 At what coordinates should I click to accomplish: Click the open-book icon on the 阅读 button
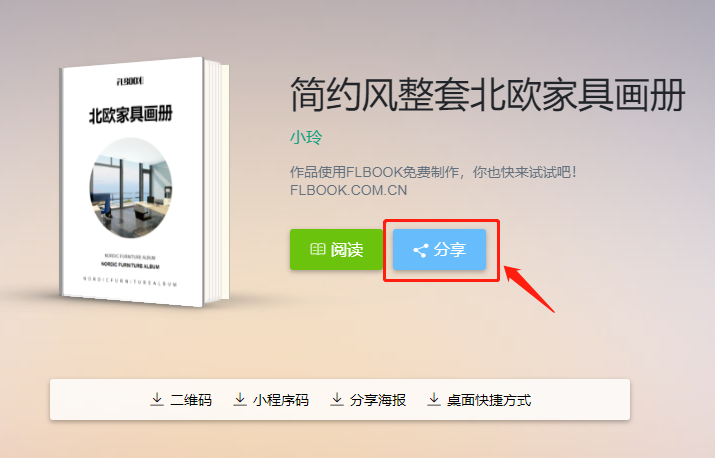point(317,249)
